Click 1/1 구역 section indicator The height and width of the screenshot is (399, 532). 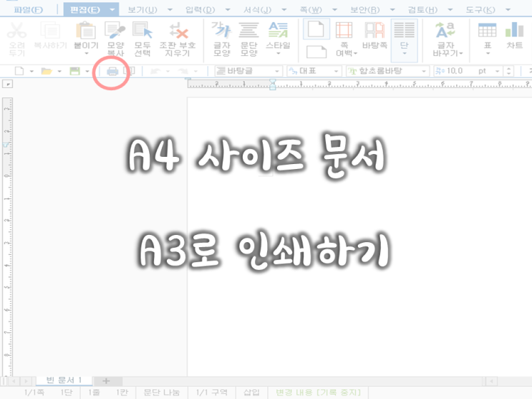212,393
